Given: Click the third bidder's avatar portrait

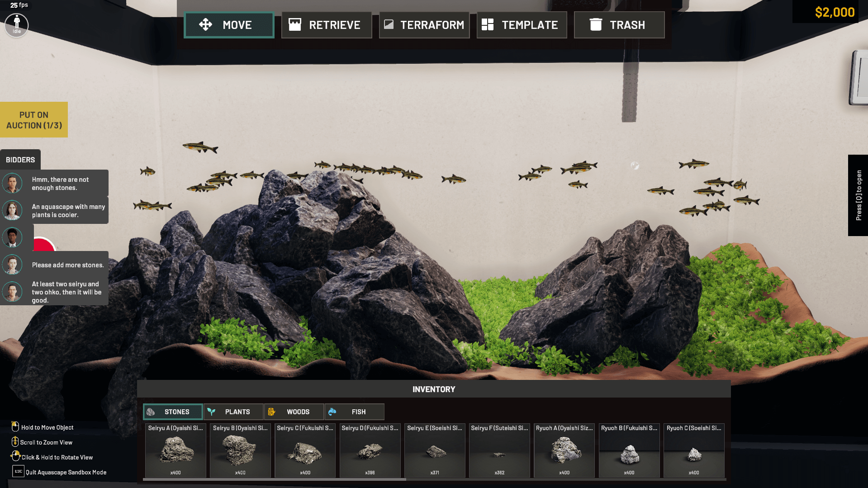Looking at the screenshot, I should coord(12,237).
